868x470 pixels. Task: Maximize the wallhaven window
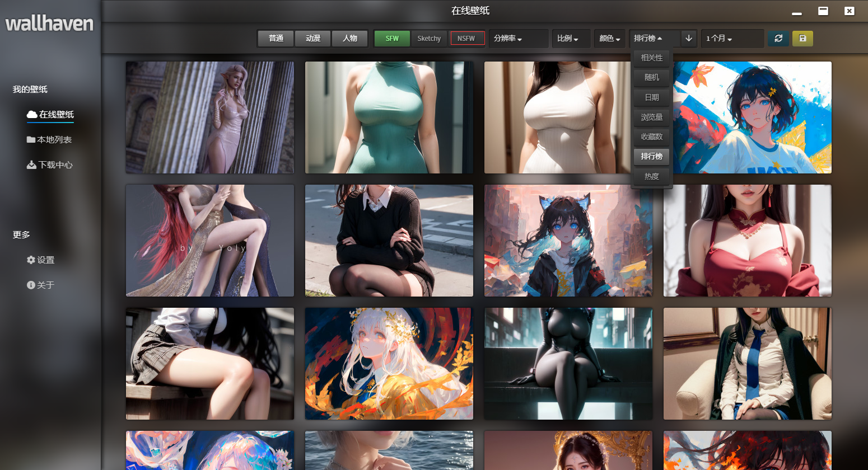823,11
